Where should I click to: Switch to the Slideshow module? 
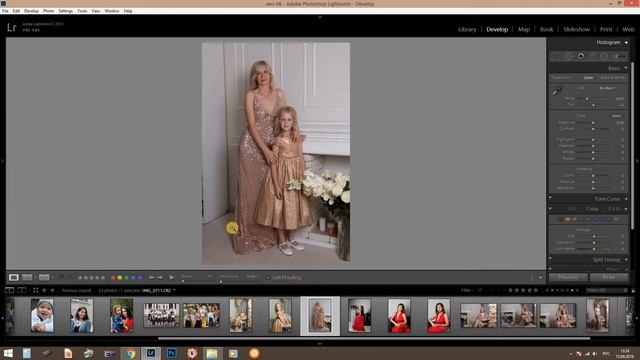576,29
